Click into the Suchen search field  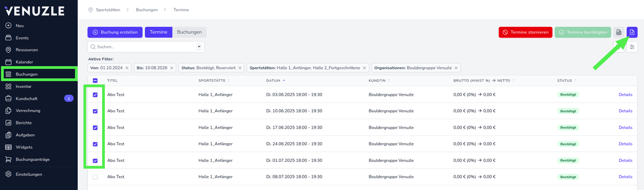click(146, 46)
